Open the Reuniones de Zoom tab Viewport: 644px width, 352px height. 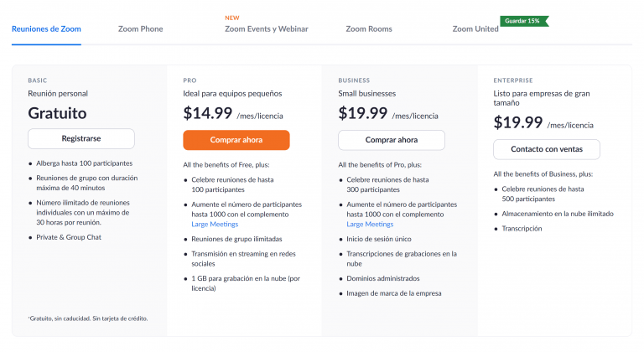click(46, 29)
